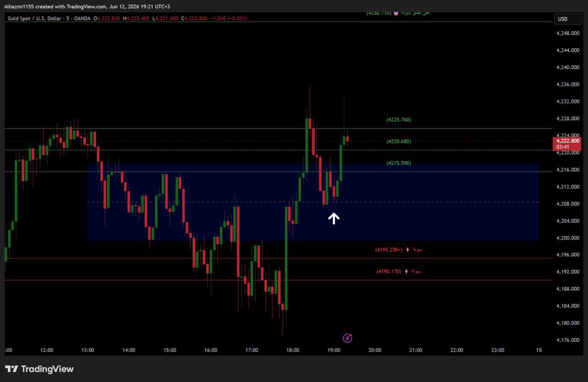Click the 4,200.000 price axis label

point(568,238)
